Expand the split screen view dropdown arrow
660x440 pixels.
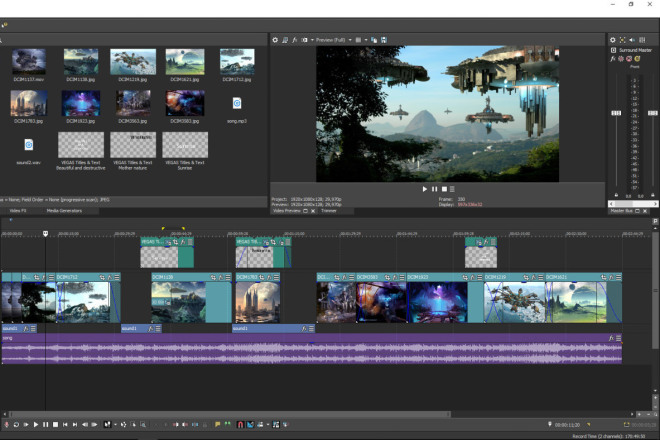pyautogui.click(x=312, y=40)
